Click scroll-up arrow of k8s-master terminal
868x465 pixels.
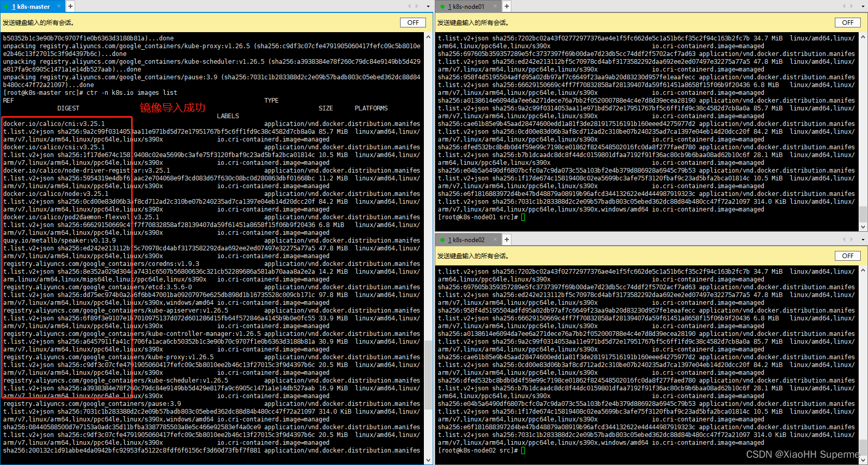click(428, 37)
